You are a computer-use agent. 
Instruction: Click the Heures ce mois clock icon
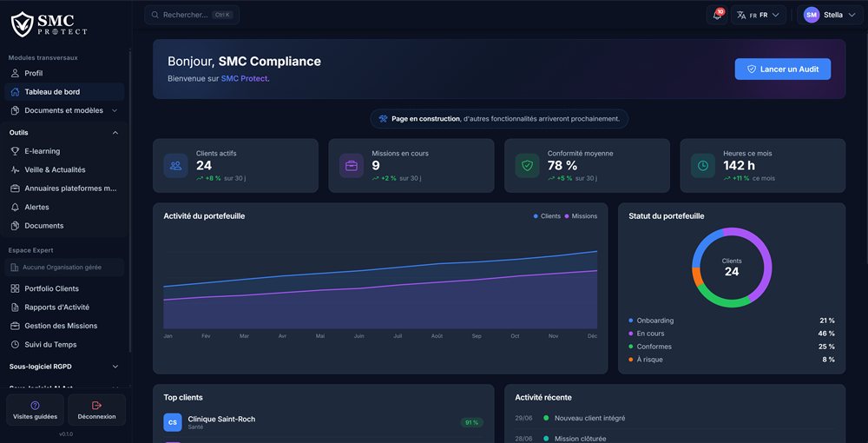click(x=703, y=166)
